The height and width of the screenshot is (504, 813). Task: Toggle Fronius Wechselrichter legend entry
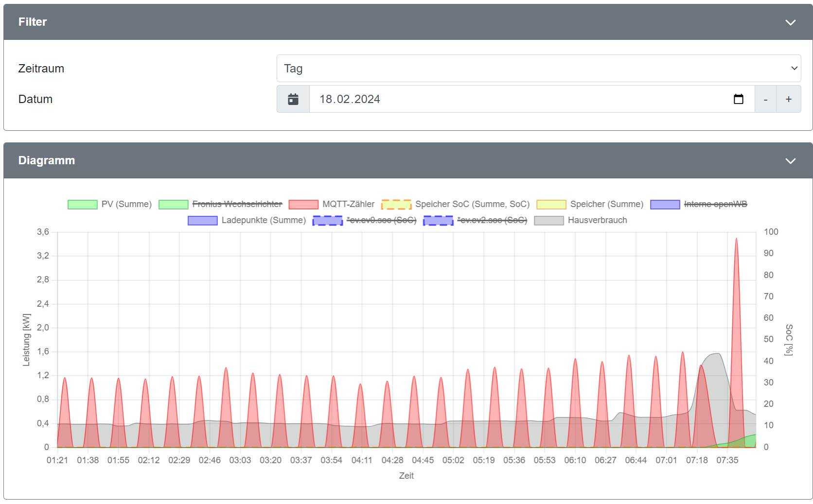pyautogui.click(x=220, y=204)
